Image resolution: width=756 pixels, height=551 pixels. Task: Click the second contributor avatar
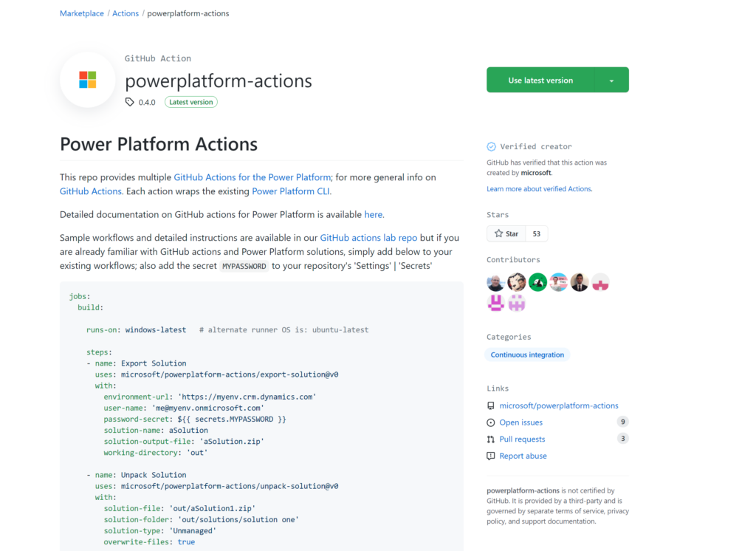click(517, 282)
